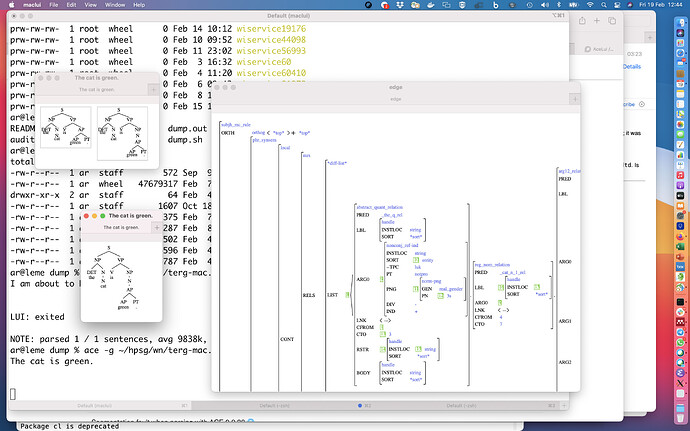Image resolution: width=690 pixels, height=431 pixels.
Task: Open WhatsApp from the Dock
Action: 680,343
